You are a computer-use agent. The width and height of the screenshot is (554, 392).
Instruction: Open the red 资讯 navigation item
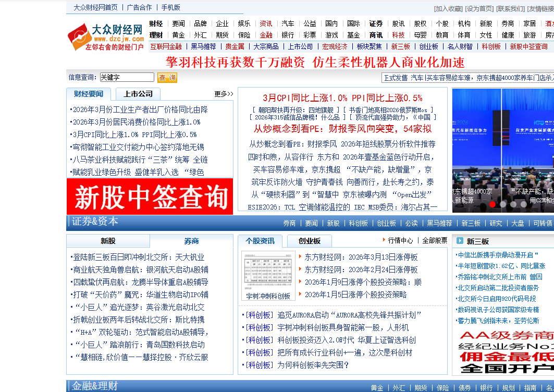(x=266, y=23)
